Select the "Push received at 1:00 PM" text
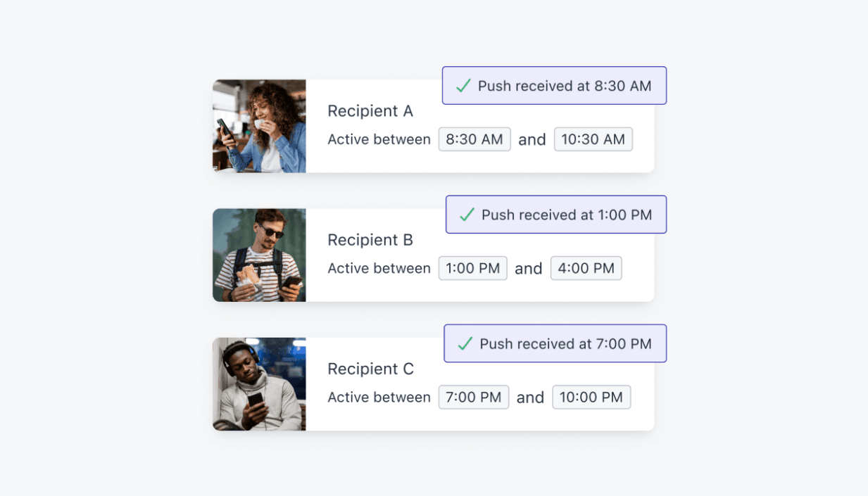The height and width of the screenshot is (496, 868). tap(567, 215)
